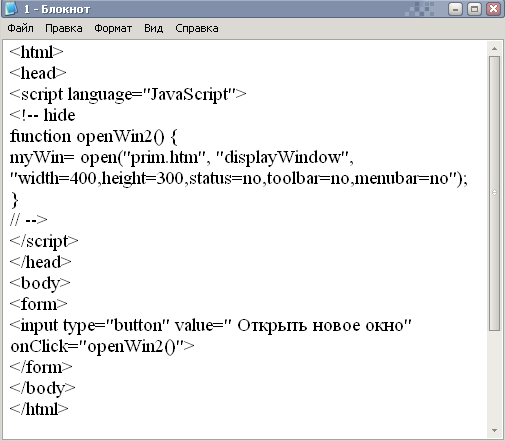Click the </form> closing tag line
Screen dimensions: 506x441
[41, 367]
